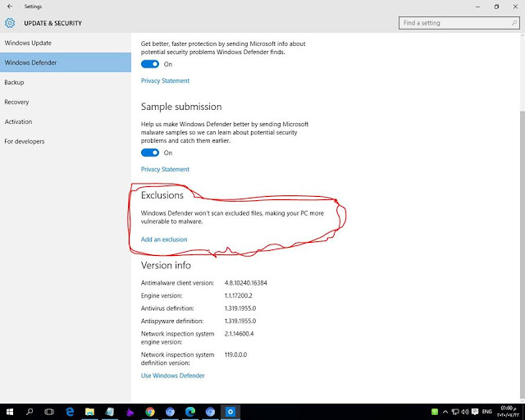Click the Add an exclusion link
The height and width of the screenshot is (420, 525).
[164, 240]
